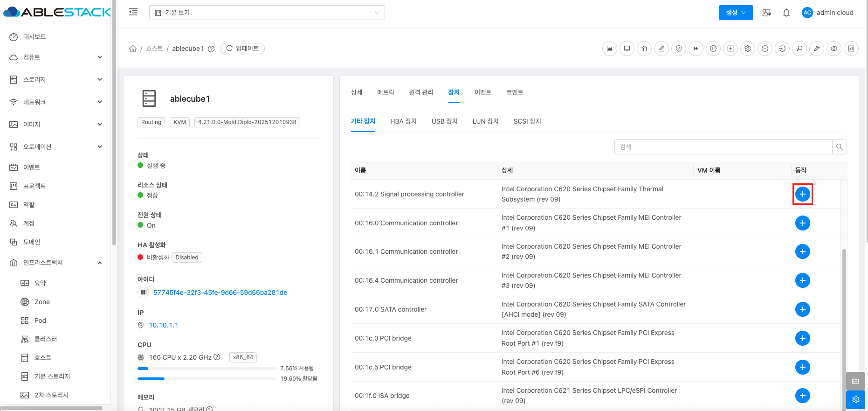This screenshot has height=411, width=868.
Task: Open the 10.10.1.1 IP link
Action: pos(164,325)
